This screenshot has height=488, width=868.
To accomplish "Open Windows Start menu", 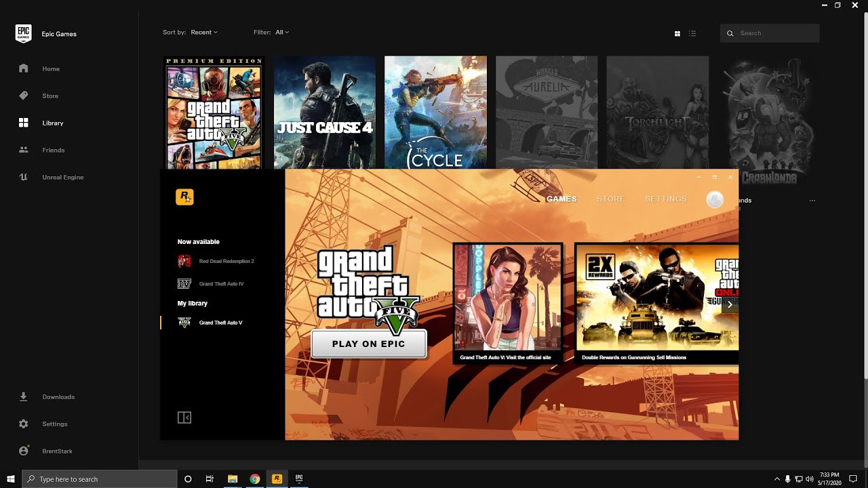I will coord(11,479).
